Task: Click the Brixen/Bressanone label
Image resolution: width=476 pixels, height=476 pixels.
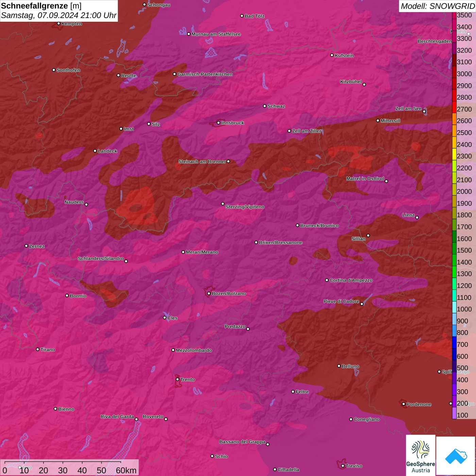Action: point(280,242)
